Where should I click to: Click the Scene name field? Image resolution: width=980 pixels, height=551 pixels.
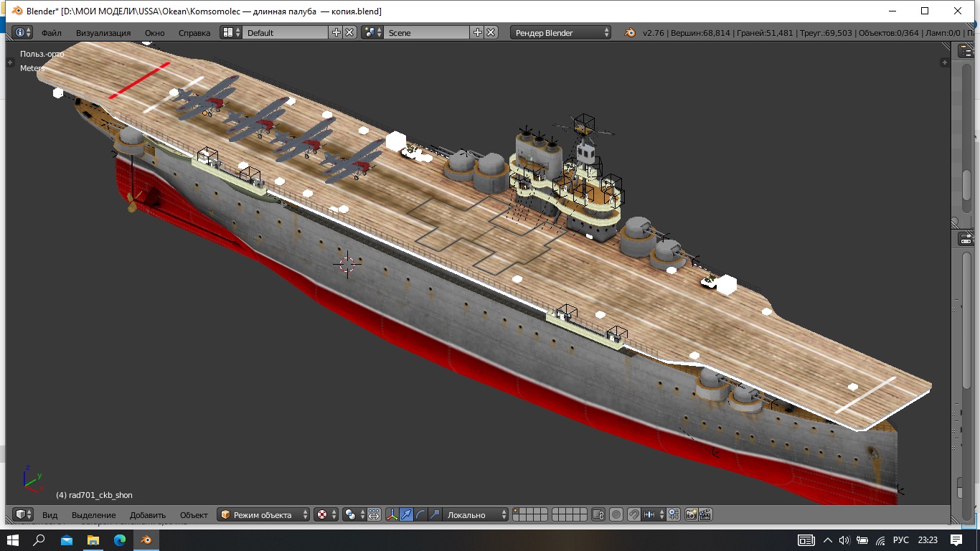pyautogui.click(x=427, y=32)
